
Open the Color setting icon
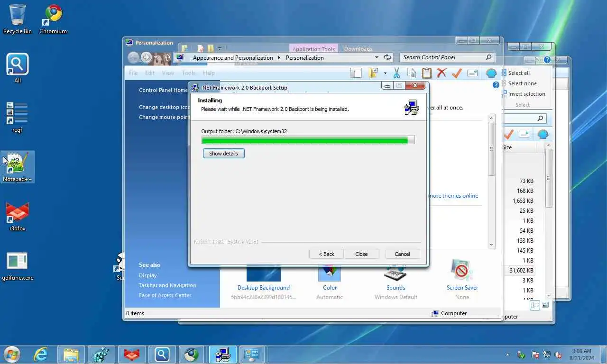coord(330,273)
